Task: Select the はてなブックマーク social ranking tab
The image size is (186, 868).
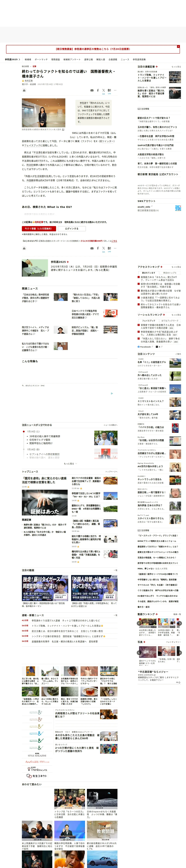Action: tap(169, 321)
